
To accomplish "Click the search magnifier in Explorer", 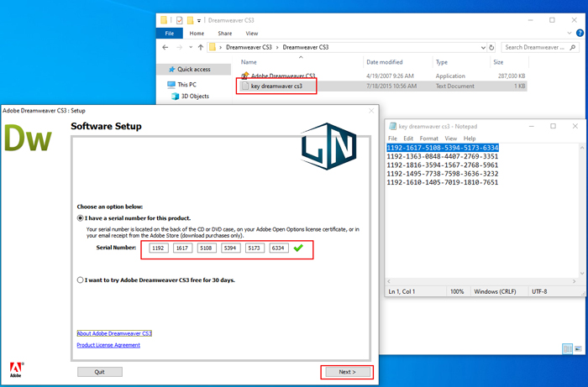I will click(572, 47).
